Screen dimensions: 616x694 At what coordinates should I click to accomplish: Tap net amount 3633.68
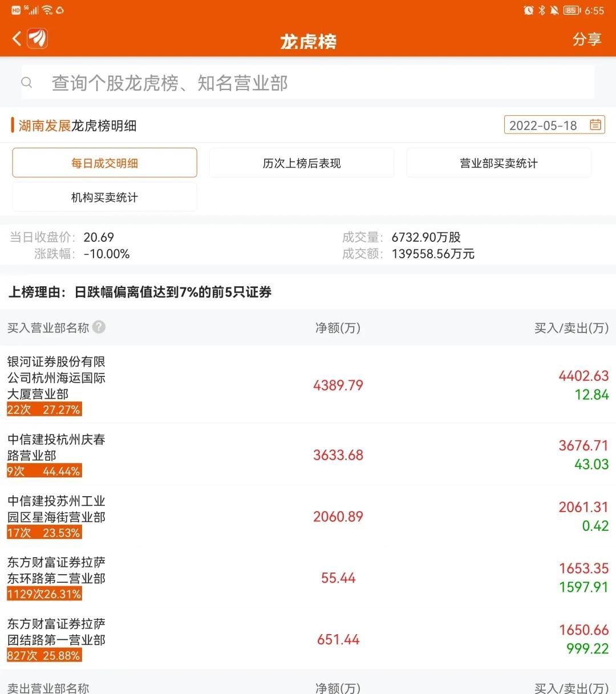(x=338, y=455)
